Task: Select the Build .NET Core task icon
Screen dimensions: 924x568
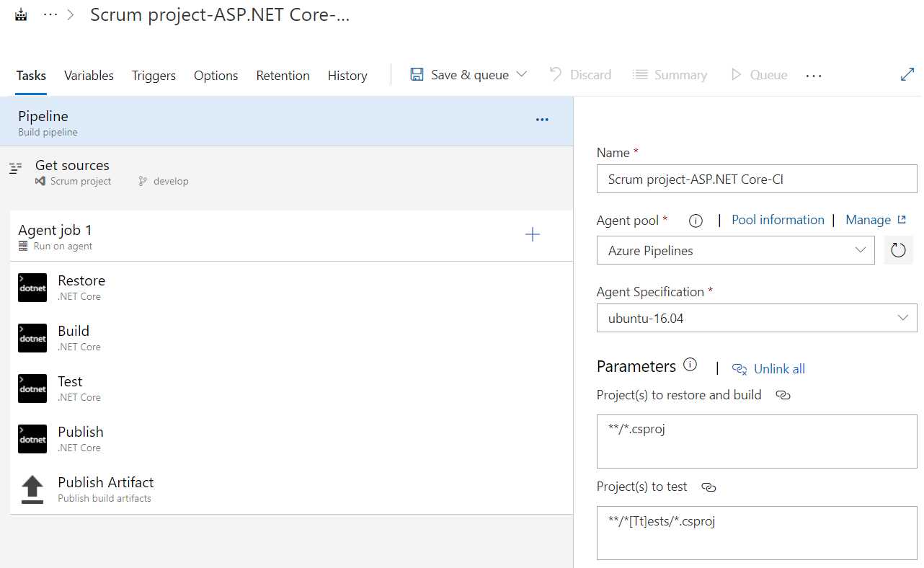Action: (32, 337)
